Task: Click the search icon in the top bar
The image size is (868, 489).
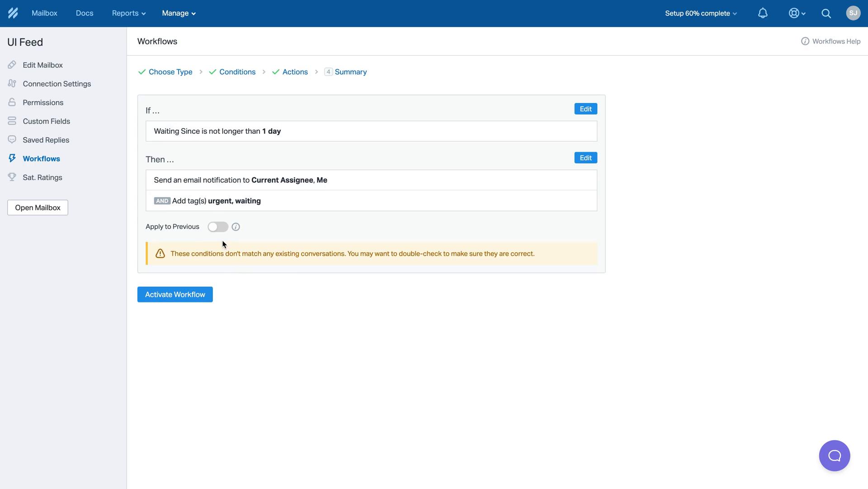Action: [x=826, y=13]
